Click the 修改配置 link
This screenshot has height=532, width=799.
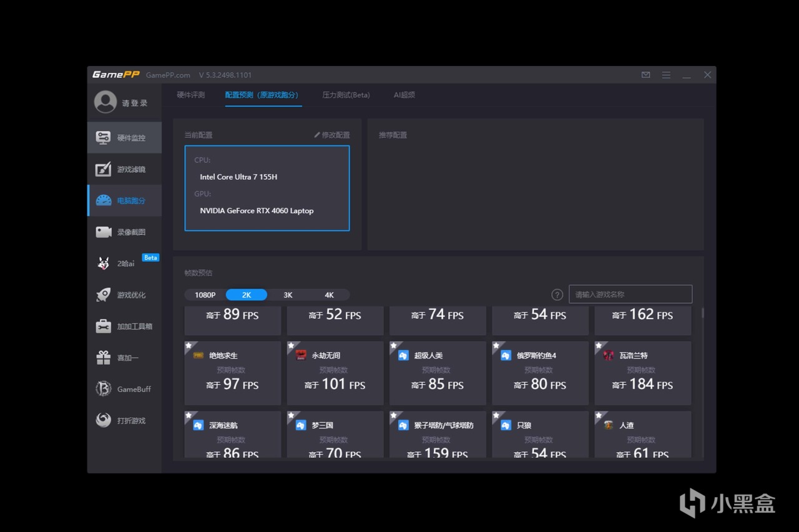pyautogui.click(x=336, y=135)
